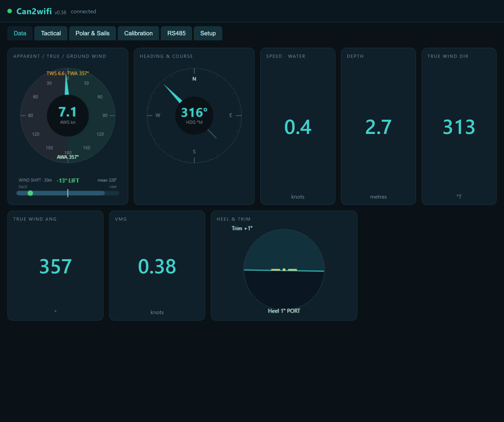
Task: Click the Trim +1° label
Action: [x=242, y=228]
